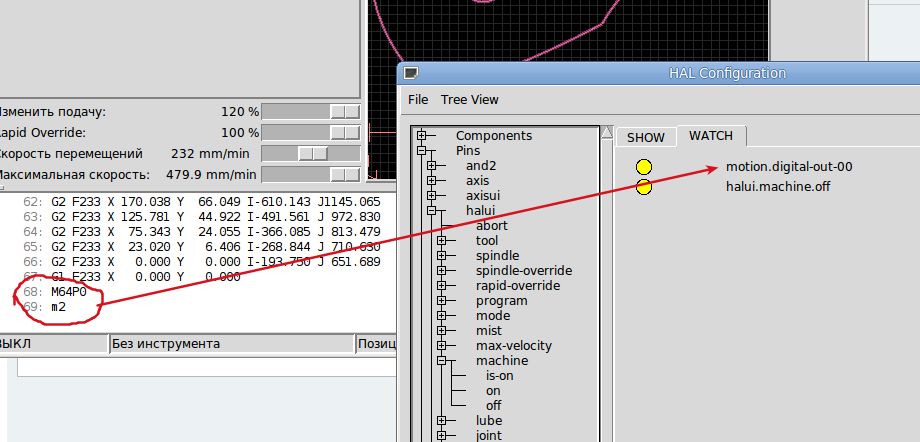This screenshot has width=920, height=442.
Task: Expand the rapid-override tree node
Action: (441, 286)
